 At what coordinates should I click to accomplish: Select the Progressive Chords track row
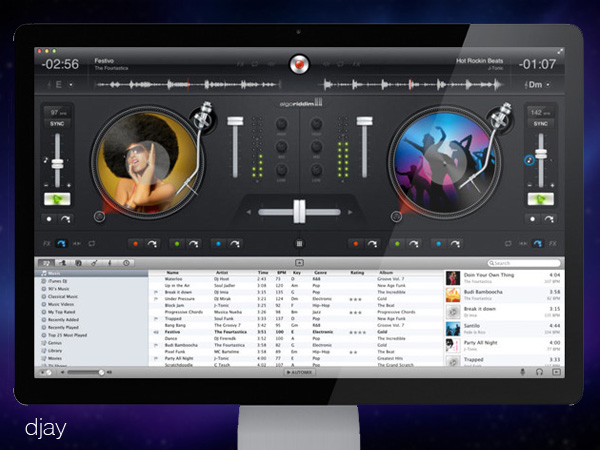pos(296,312)
